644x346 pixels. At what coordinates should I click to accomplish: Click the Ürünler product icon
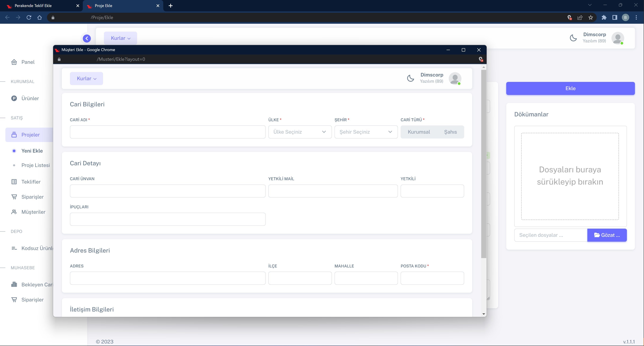click(x=14, y=98)
